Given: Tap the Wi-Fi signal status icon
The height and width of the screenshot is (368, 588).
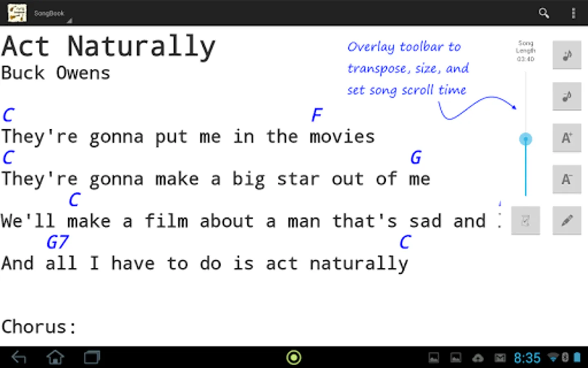Looking at the screenshot, I should pyautogui.click(x=552, y=358).
